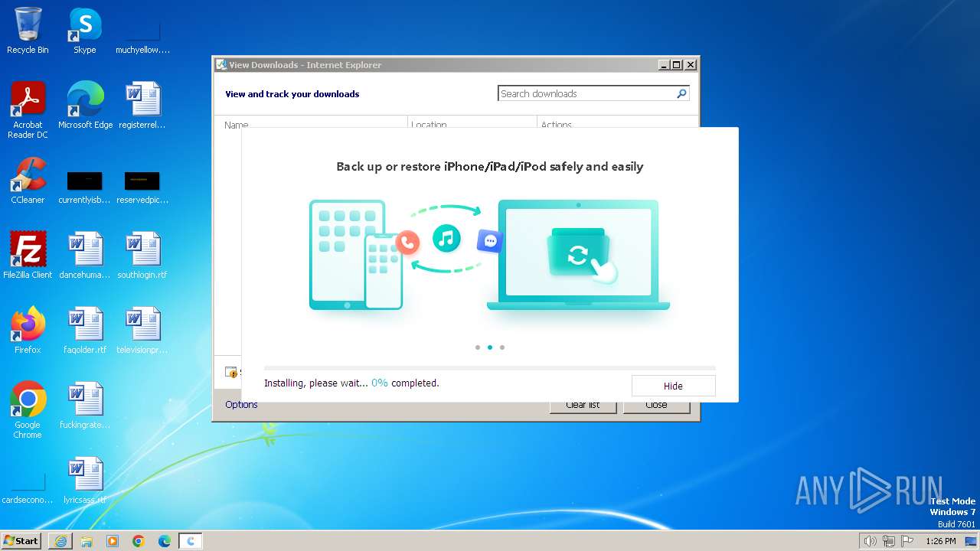Open the televisionpr… document icon

142,330
